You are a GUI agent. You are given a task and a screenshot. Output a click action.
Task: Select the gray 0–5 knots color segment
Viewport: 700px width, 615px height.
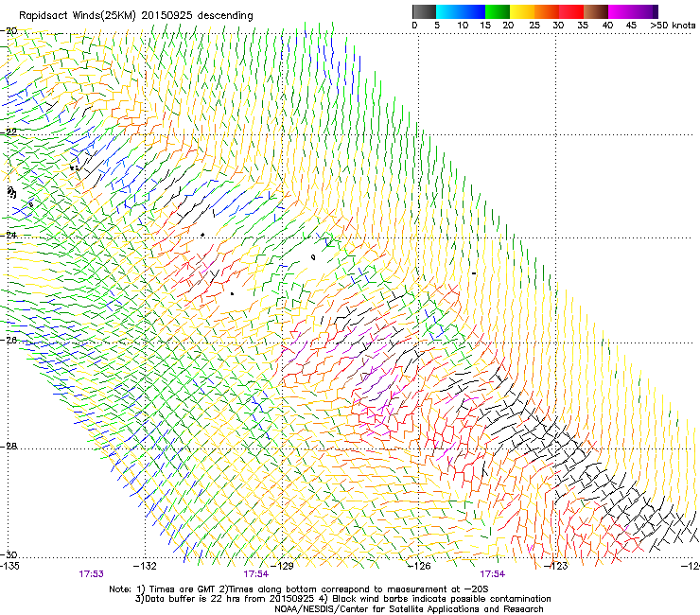click(x=424, y=11)
